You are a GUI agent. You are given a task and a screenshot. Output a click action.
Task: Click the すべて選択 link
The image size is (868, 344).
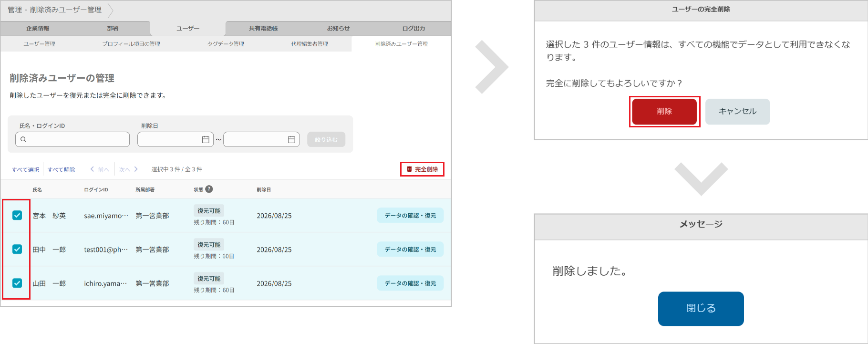[26, 169]
